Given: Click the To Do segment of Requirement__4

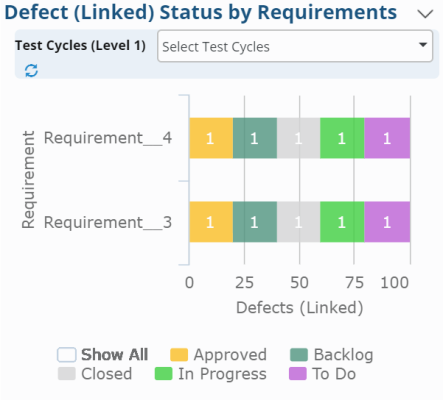Looking at the screenshot, I should (x=387, y=138).
